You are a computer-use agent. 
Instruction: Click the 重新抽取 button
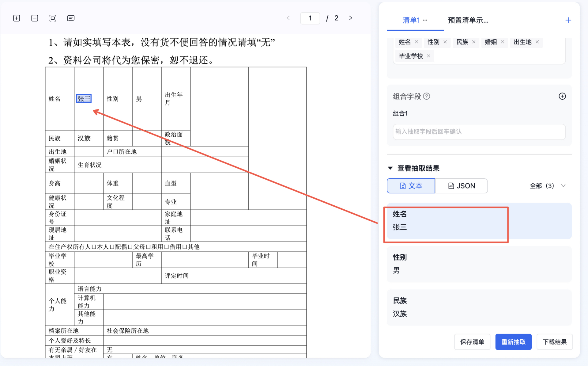pyautogui.click(x=513, y=342)
